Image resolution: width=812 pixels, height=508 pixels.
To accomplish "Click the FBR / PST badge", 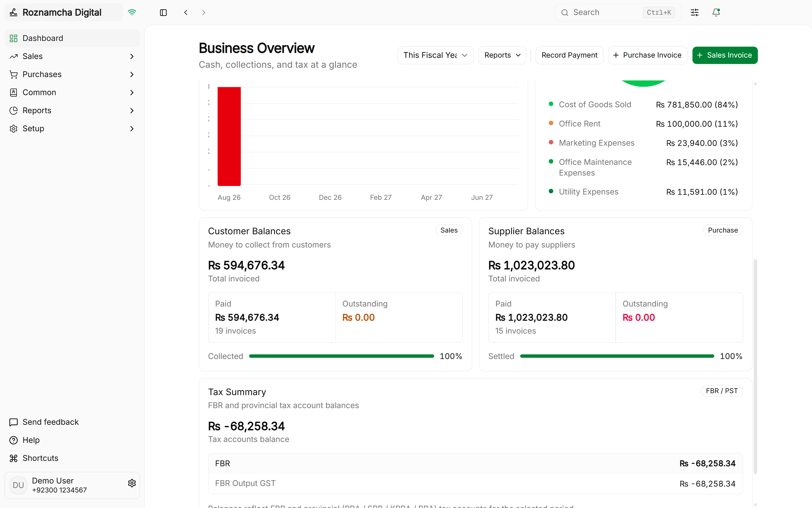I will coord(722,391).
